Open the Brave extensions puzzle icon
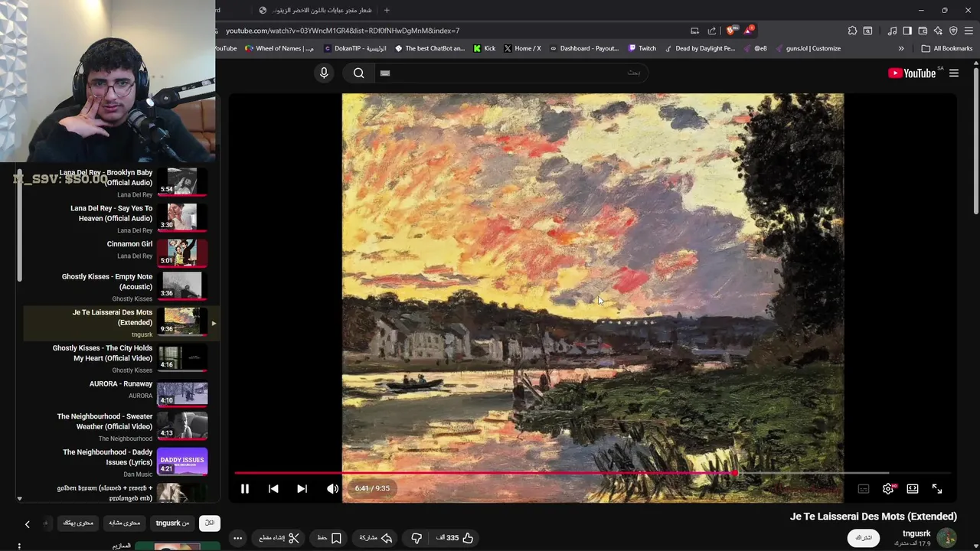The width and height of the screenshot is (980, 551). tap(852, 31)
